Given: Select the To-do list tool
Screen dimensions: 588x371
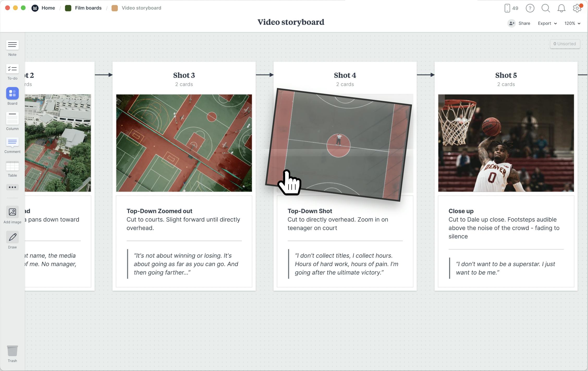Looking at the screenshot, I should tap(12, 69).
